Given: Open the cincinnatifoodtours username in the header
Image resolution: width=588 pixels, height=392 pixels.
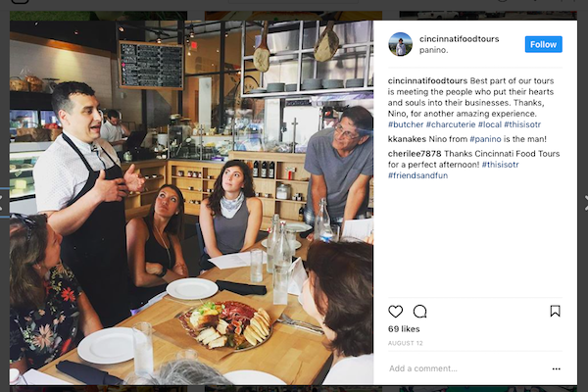Looking at the screenshot, I should (x=456, y=39).
